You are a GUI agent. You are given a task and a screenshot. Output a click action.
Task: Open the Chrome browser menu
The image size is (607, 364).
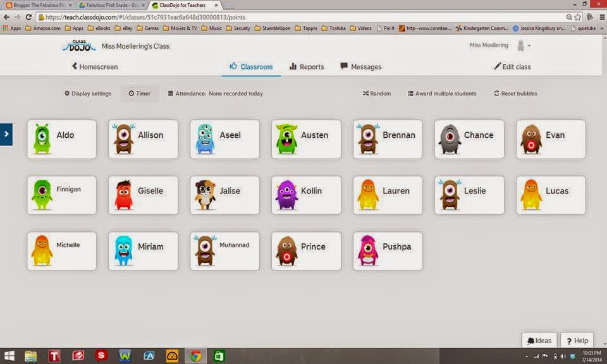601,17
